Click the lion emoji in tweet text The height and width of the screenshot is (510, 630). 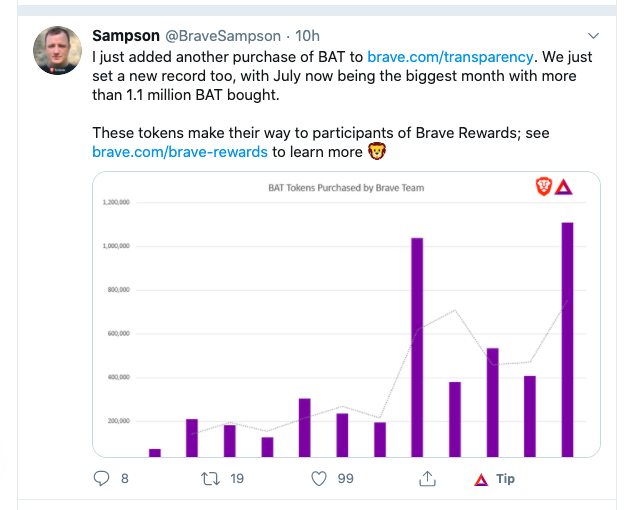click(x=377, y=152)
